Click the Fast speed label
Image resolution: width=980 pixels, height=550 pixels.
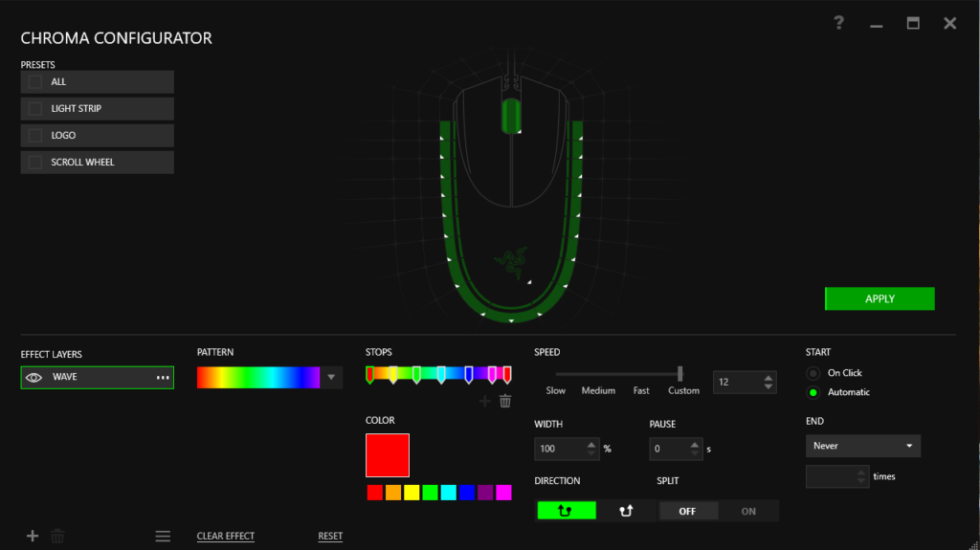pyautogui.click(x=641, y=390)
